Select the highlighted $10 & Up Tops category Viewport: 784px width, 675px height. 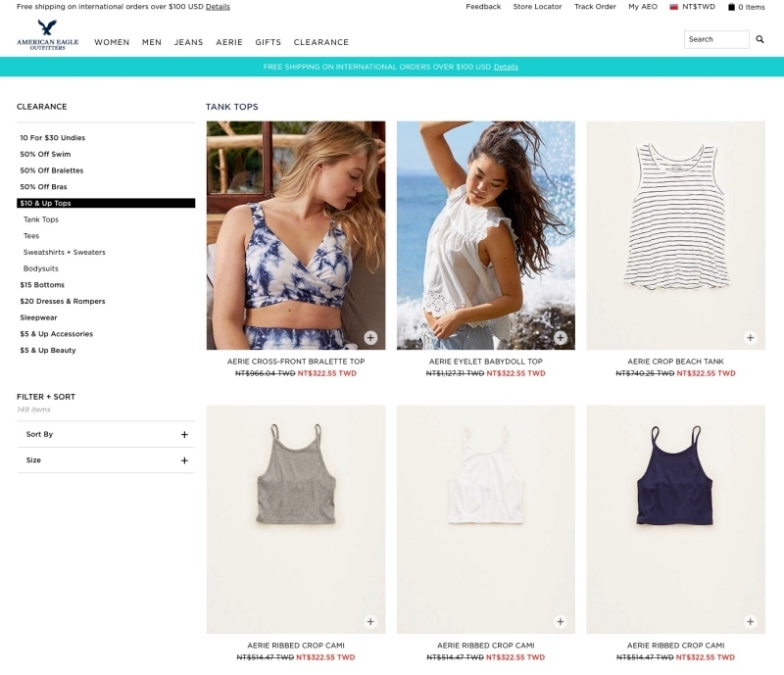[106, 203]
